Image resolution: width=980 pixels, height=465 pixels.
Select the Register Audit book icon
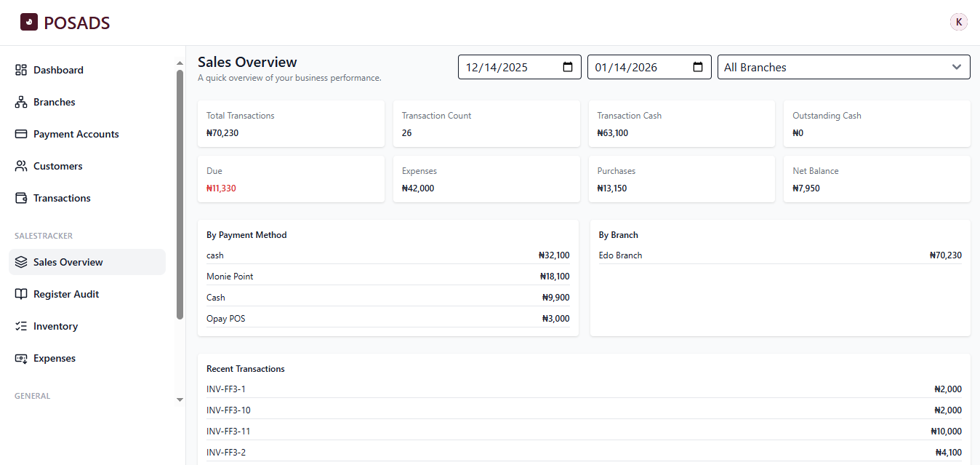[21, 293]
